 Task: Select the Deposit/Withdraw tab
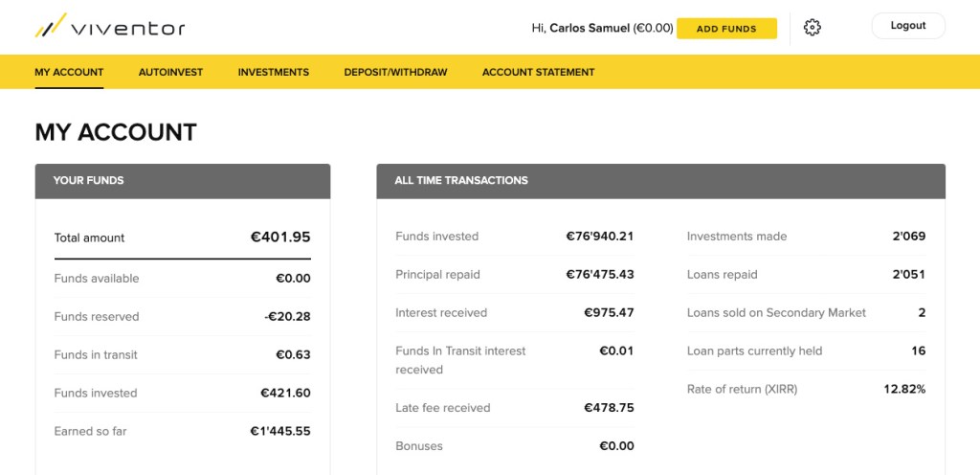(x=395, y=72)
